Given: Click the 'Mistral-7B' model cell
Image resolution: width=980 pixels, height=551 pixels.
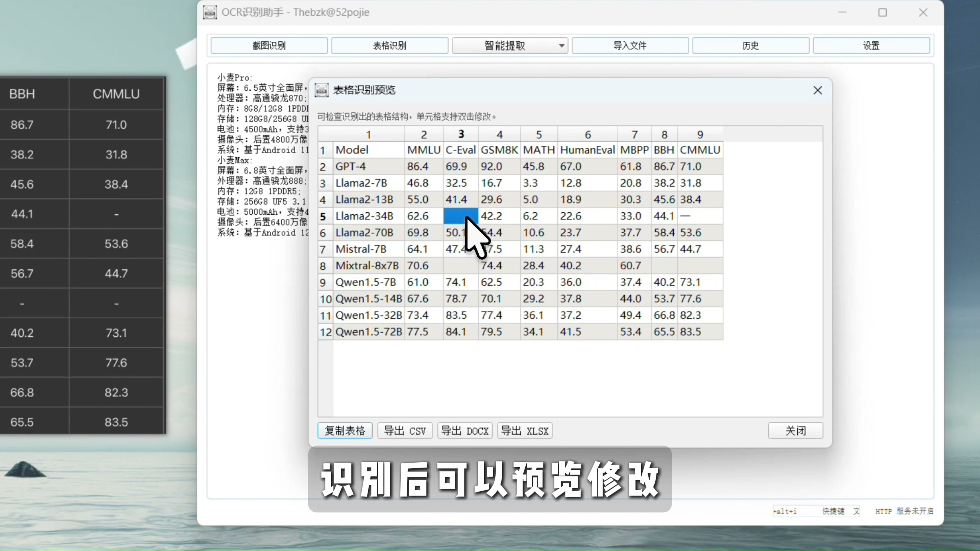Looking at the screenshot, I should coord(369,249).
